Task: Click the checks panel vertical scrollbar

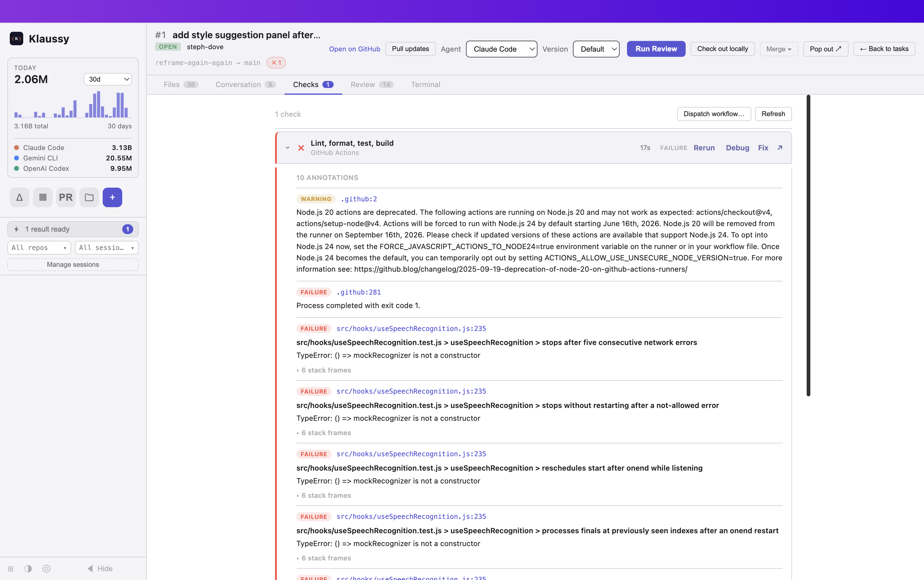Action: [x=808, y=245]
